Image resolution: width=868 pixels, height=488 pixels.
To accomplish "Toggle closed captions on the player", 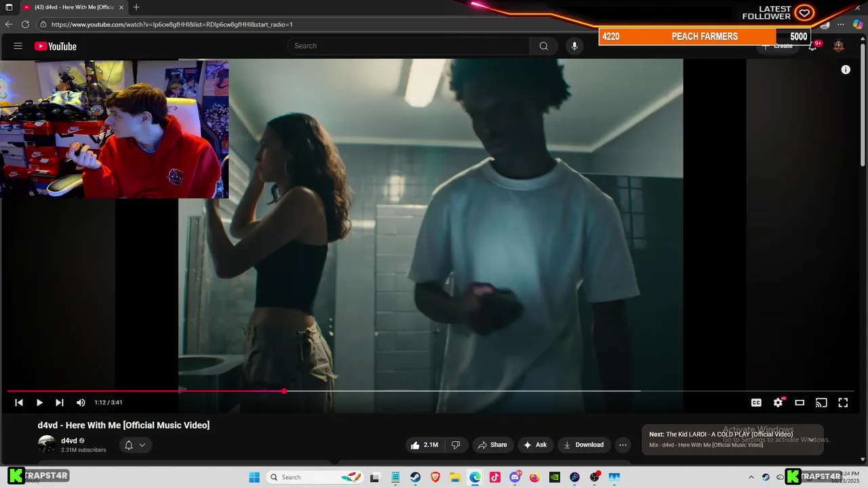I will tap(756, 403).
